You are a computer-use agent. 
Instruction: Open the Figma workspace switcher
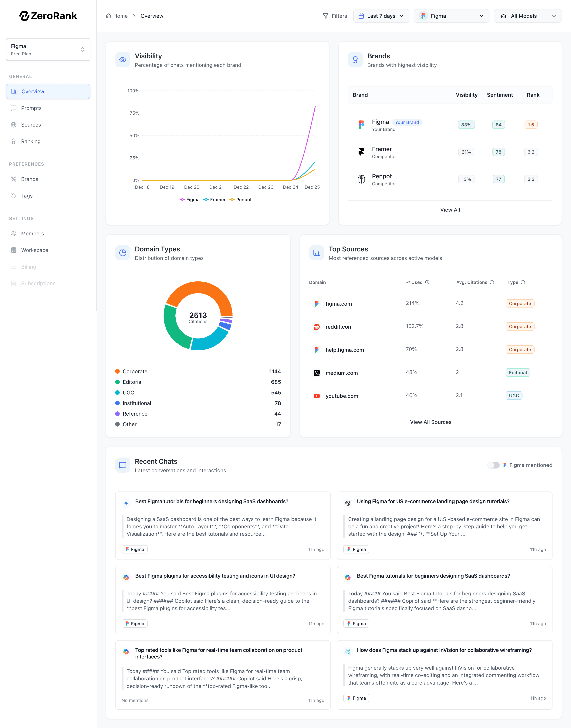point(48,49)
